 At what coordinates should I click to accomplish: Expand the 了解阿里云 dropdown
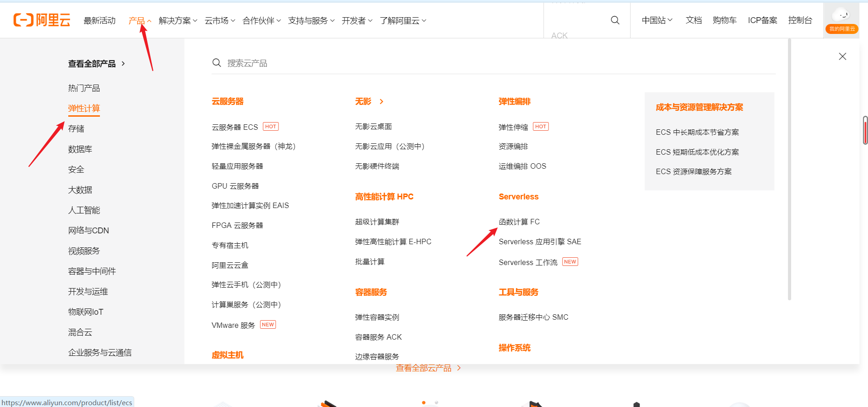pos(403,21)
